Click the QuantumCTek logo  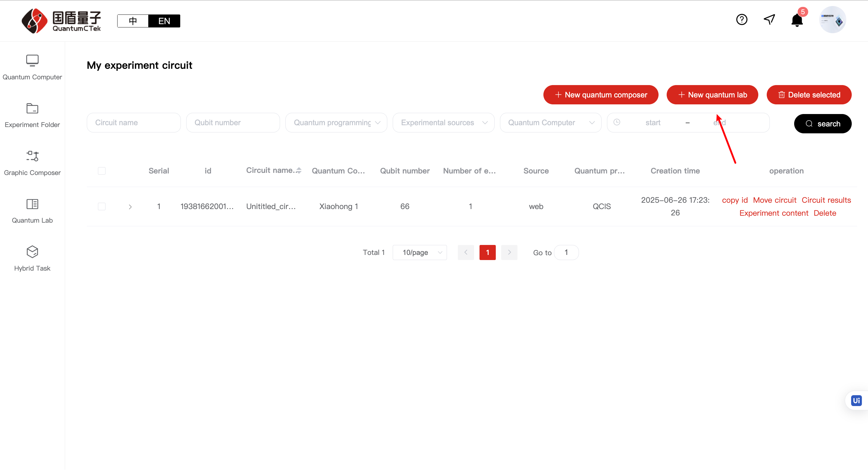(61, 21)
